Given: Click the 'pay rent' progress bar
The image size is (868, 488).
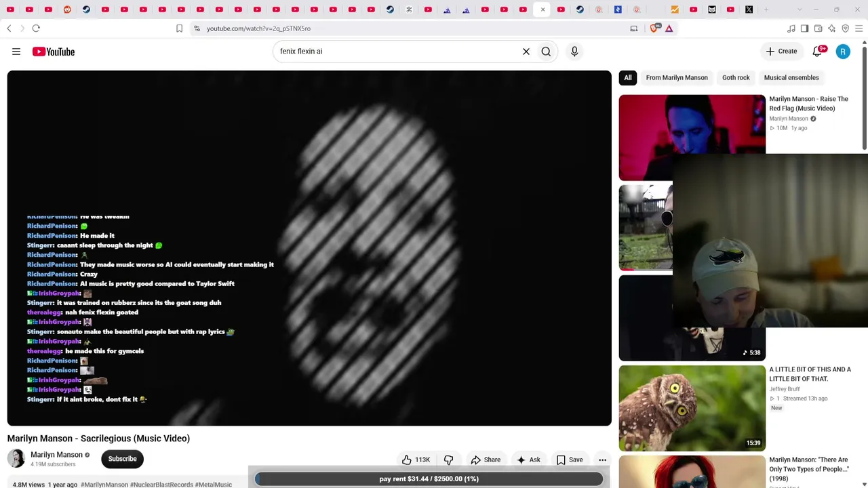Looking at the screenshot, I should tap(429, 479).
